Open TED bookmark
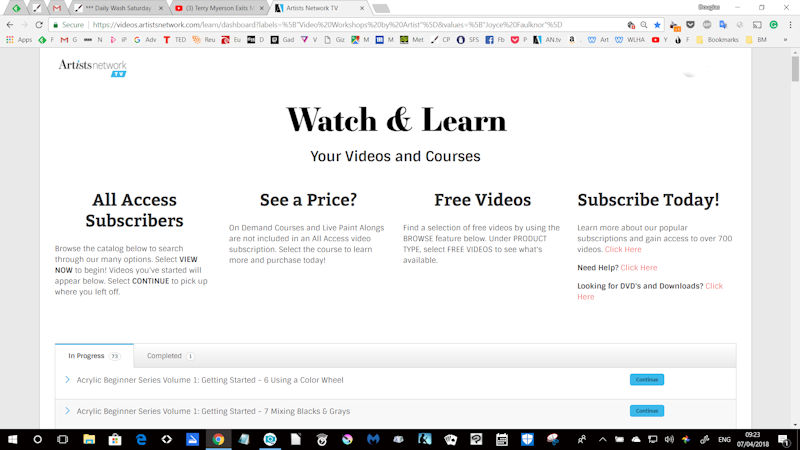 [174, 39]
